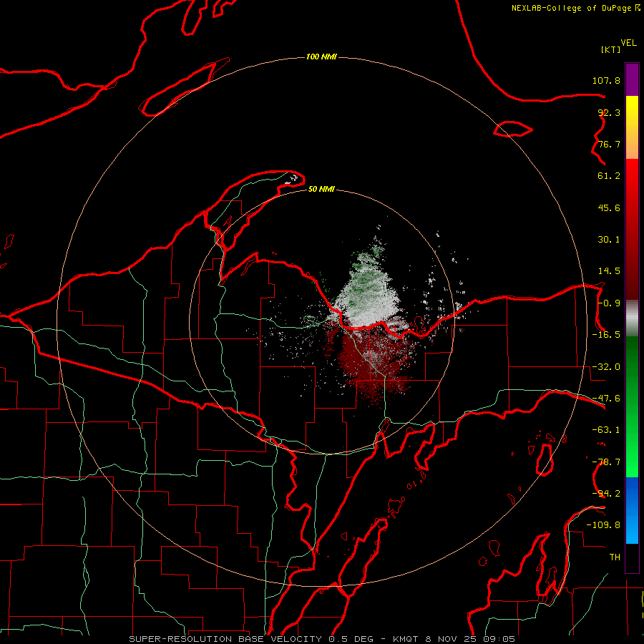The width and height of the screenshot is (644, 644).
Task: Click the blue color bar segment
Action: click(x=632, y=510)
